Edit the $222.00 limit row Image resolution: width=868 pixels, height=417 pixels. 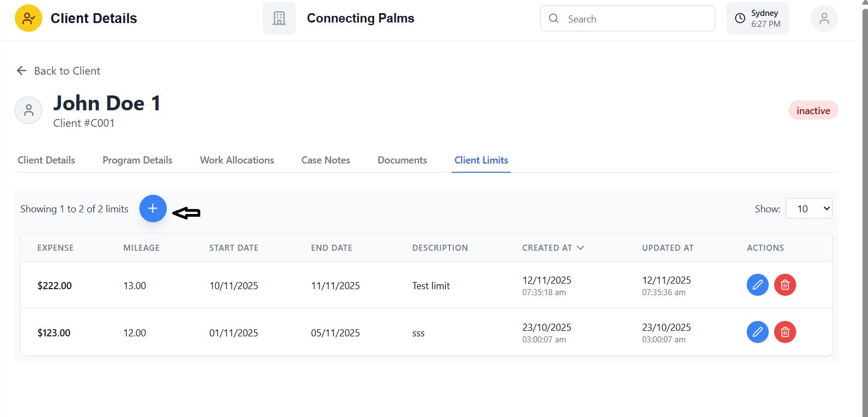click(x=757, y=285)
